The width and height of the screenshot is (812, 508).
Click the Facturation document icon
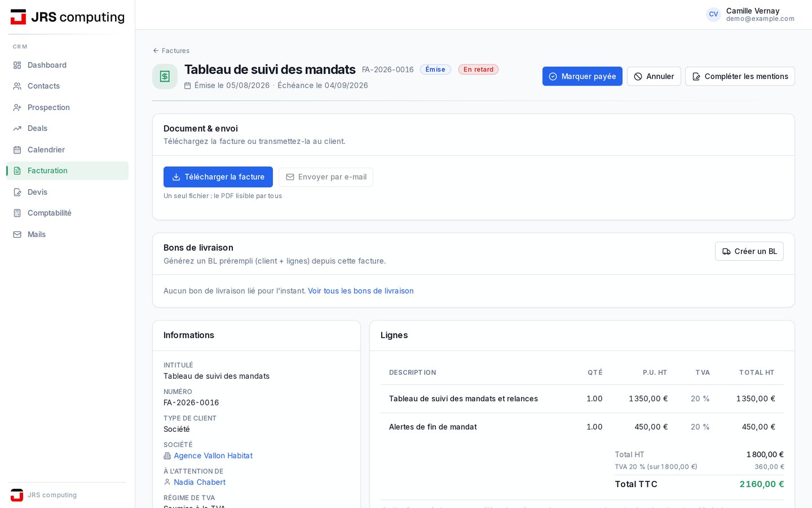pos(17,170)
